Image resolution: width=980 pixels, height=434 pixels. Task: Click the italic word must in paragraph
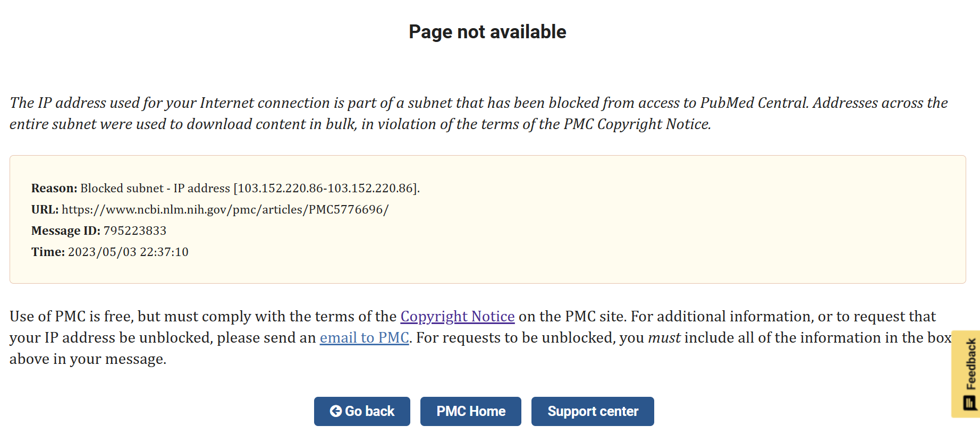click(664, 338)
